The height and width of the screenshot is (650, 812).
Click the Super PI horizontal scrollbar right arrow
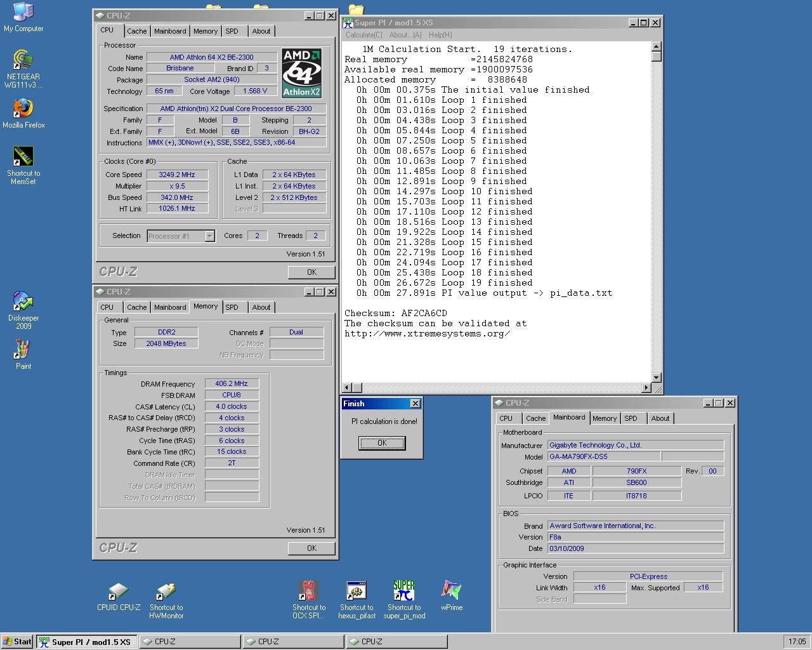click(x=646, y=388)
